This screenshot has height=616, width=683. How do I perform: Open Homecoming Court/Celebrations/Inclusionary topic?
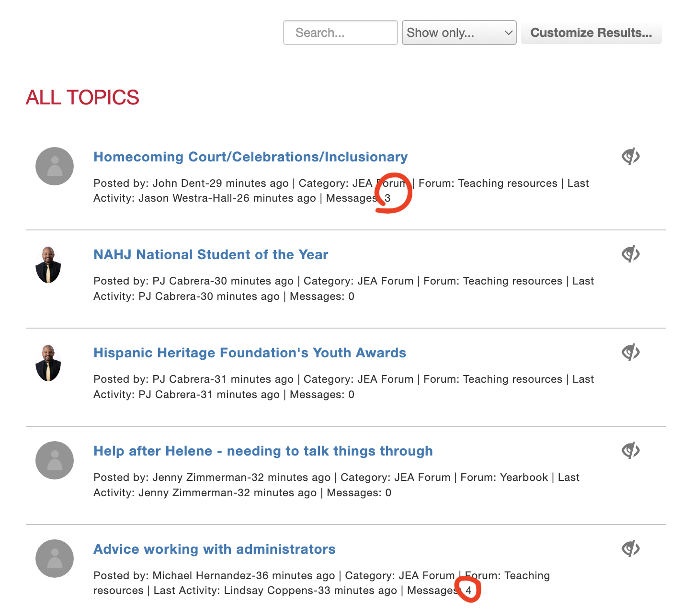tap(250, 157)
